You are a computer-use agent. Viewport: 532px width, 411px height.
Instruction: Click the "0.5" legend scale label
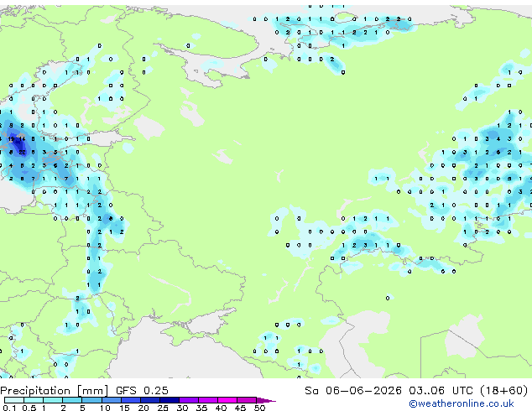point(29,408)
